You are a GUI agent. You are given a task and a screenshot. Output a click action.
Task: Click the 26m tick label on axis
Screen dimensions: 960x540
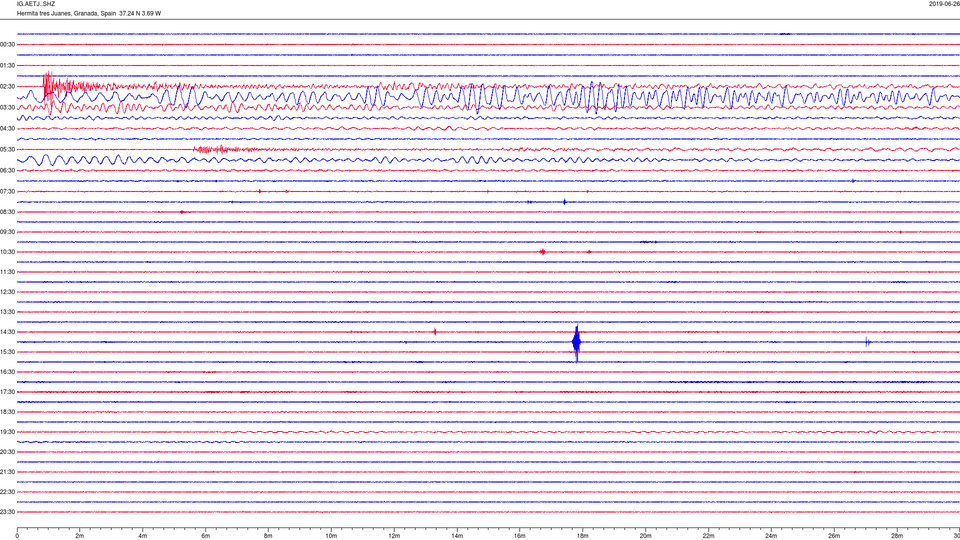(x=834, y=536)
